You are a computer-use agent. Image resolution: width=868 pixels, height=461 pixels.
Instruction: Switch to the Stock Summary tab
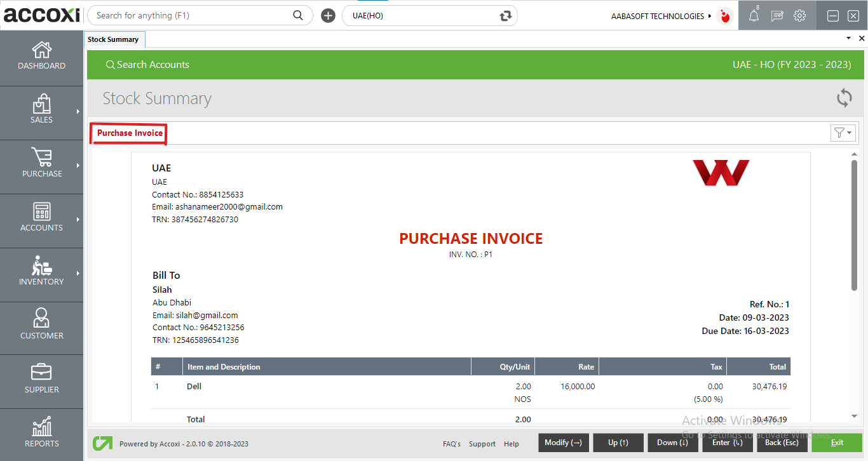[114, 39]
